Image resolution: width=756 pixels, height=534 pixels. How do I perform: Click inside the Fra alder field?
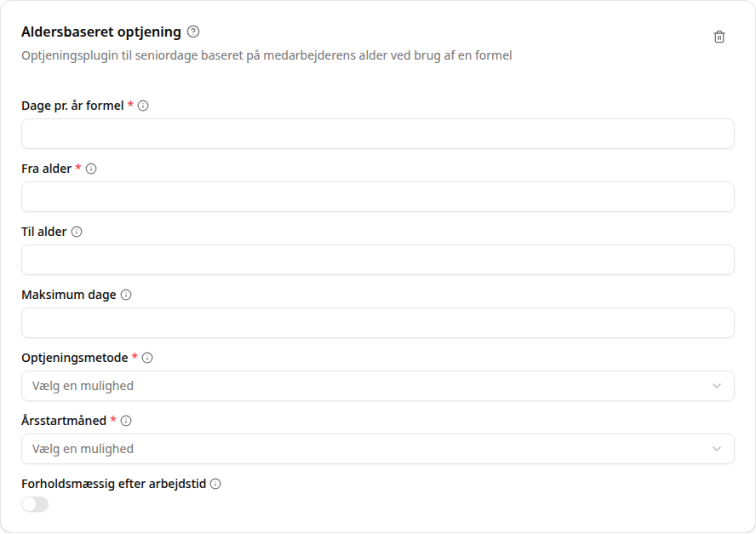pyautogui.click(x=377, y=196)
